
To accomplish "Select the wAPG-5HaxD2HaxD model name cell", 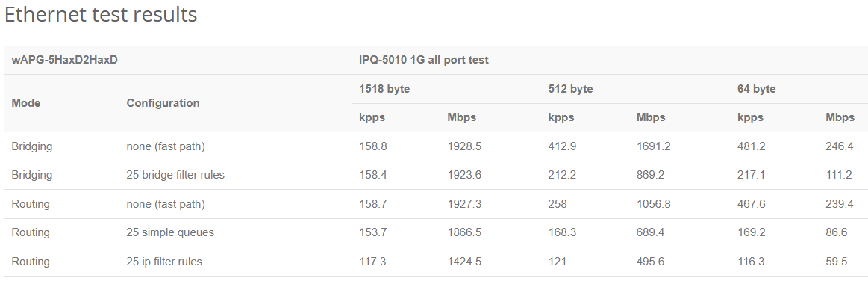I will click(x=65, y=60).
